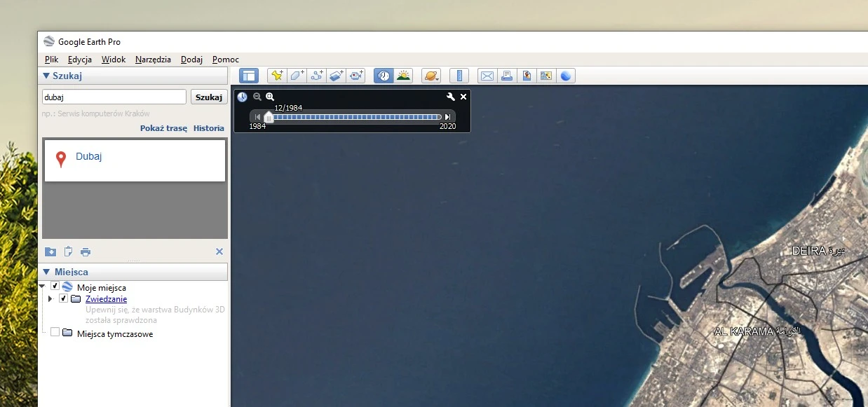Click the Email envelope icon
Image resolution: width=868 pixels, height=407 pixels.
tap(487, 76)
